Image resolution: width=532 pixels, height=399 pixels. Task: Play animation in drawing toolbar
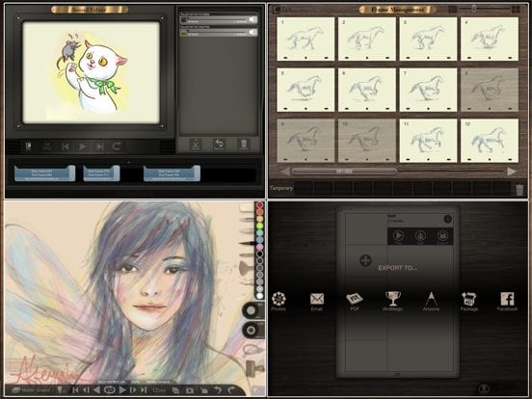pos(122,390)
